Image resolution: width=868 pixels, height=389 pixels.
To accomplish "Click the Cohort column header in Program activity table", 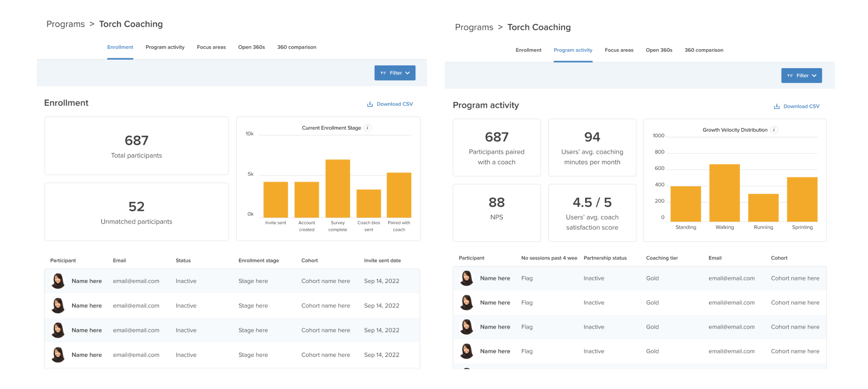I will click(779, 258).
